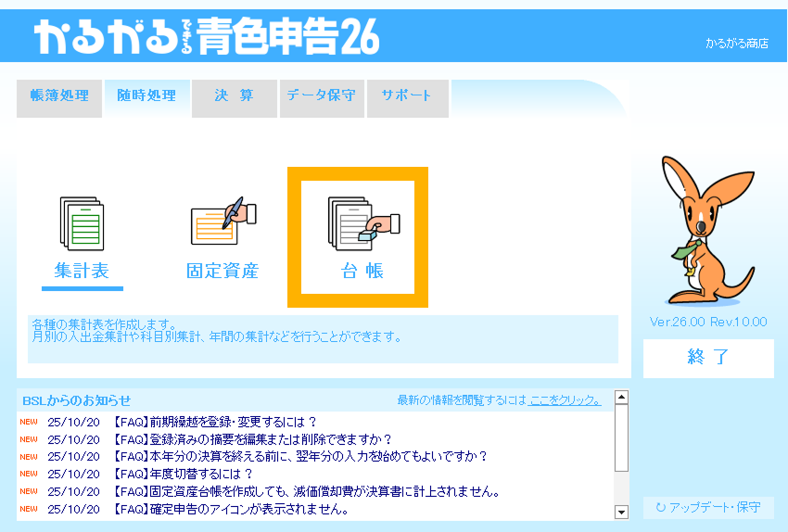The width and height of the screenshot is (788, 532).
Task: Switch to the 帳簿処理 tab
Action: [x=59, y=96]
